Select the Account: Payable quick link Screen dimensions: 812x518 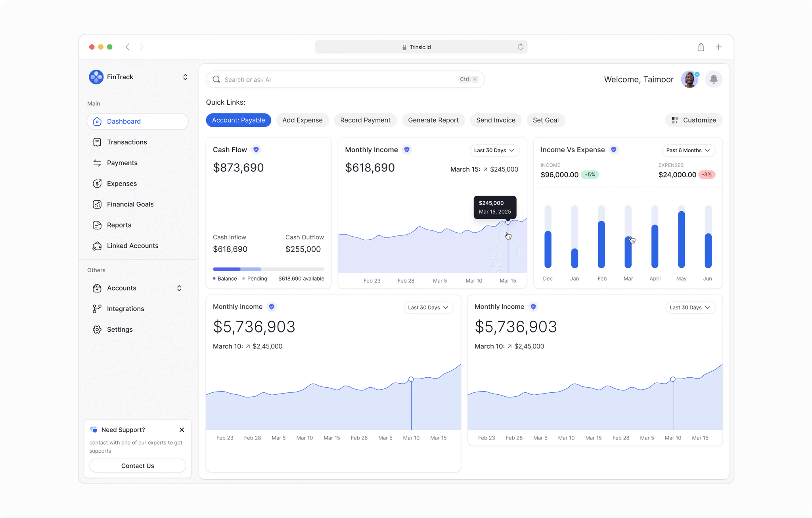pos(238,120)
